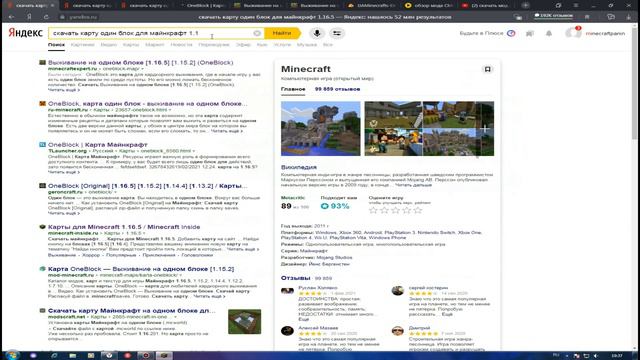
Task: Switch to the Карты tab
Action: pos(131,45)
